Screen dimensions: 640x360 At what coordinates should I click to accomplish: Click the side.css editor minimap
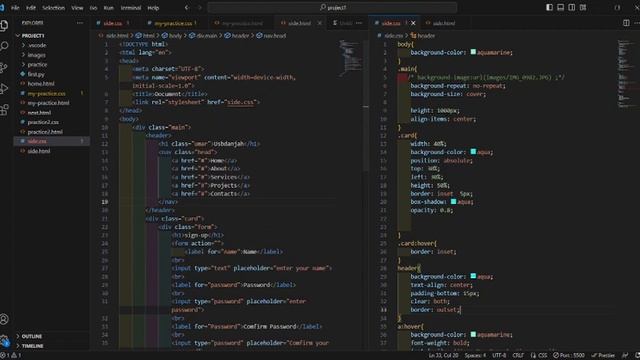point(627,73)
